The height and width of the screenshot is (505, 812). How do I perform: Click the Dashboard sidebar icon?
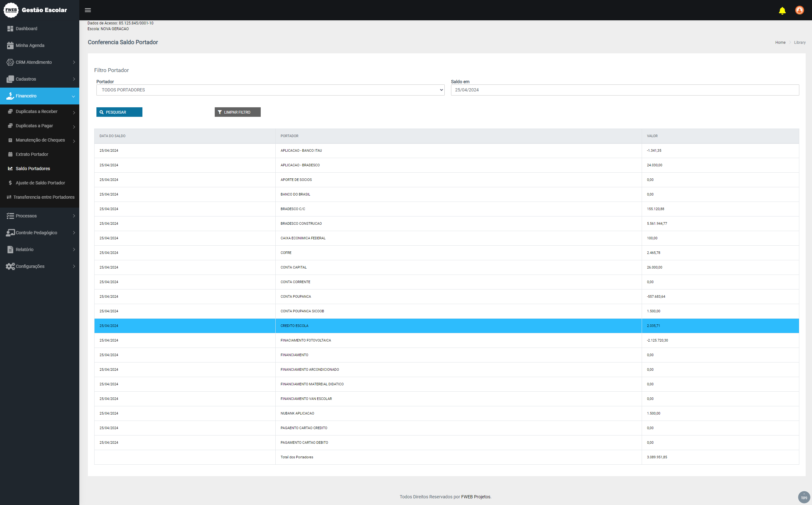[x=10, y=29]
